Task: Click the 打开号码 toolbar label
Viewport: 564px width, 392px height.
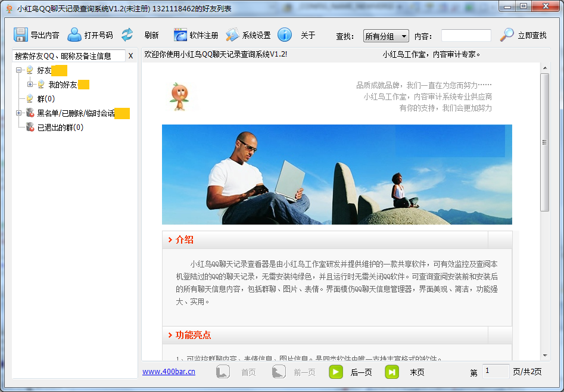Action: coord(98,35)
